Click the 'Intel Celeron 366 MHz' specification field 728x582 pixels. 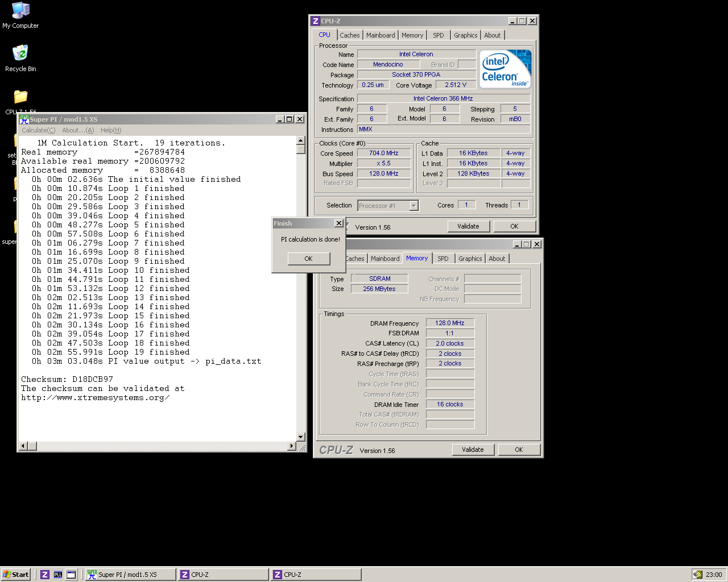click(444, 98)
